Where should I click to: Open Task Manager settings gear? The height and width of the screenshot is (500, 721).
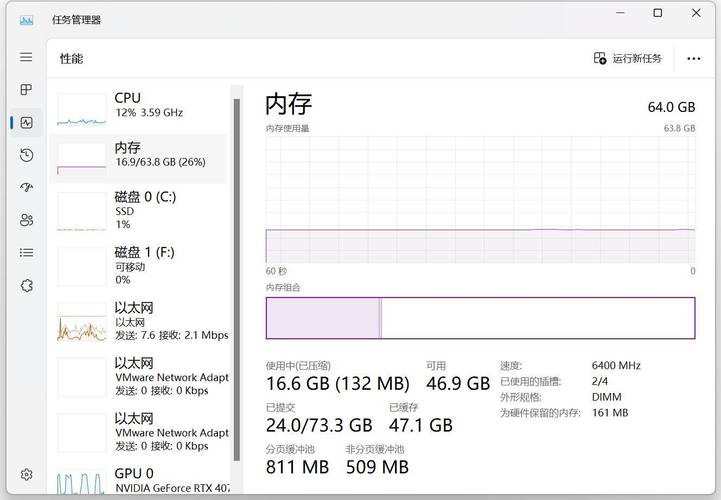click(27, 474)
